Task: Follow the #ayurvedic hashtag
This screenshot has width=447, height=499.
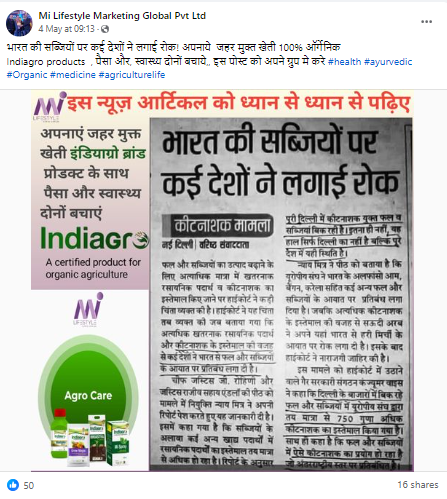Action: point(388,62)
